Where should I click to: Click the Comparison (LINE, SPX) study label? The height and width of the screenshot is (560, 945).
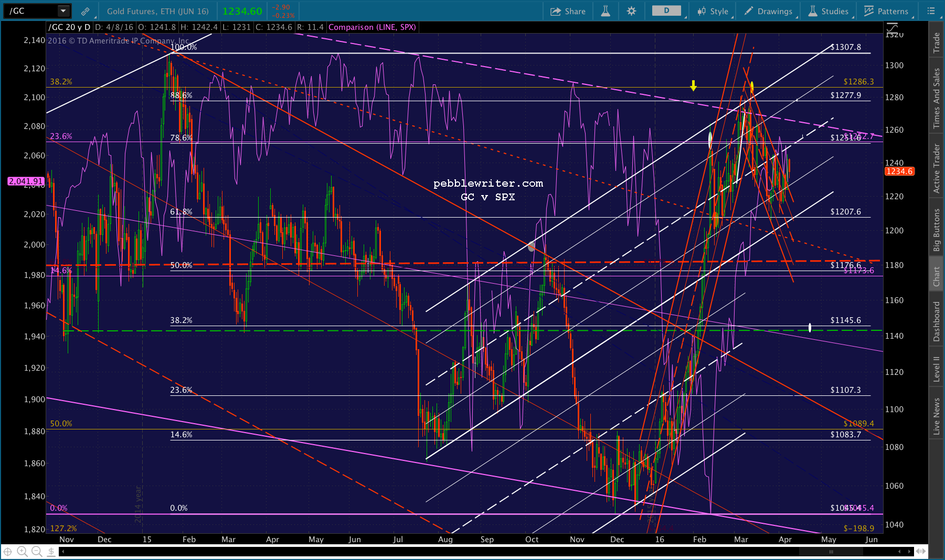coord(372,27)
